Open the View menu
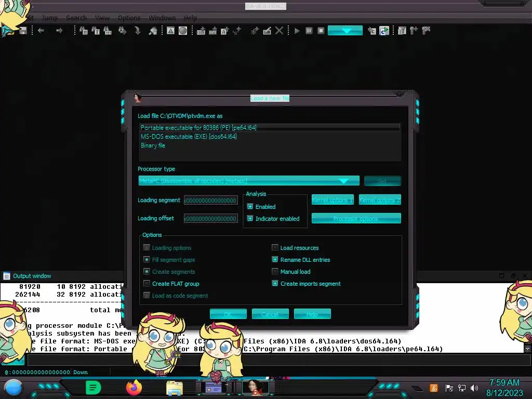532x399 pixels. tap(102, 18)
